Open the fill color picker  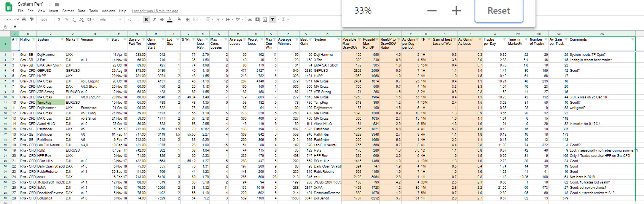coord(179,19)
